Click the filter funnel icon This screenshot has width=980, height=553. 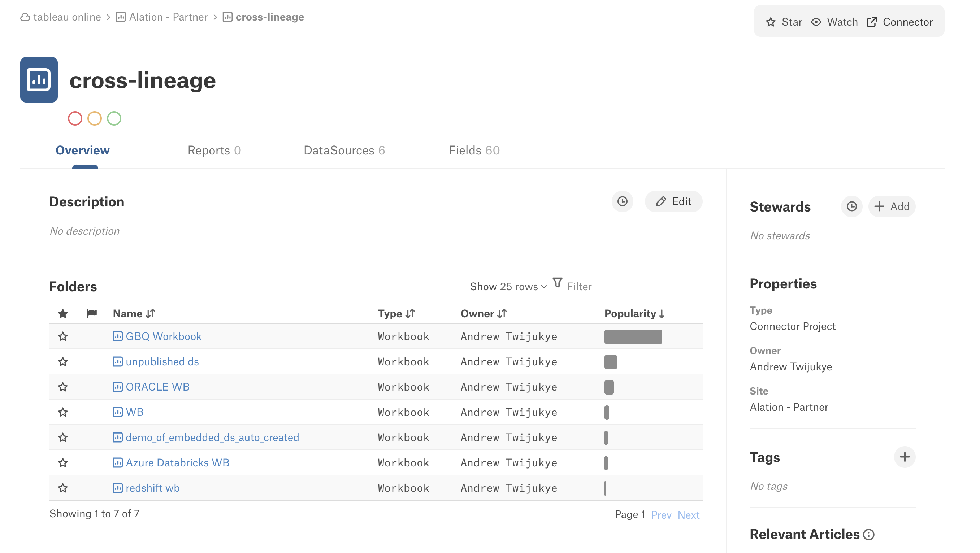pyautogui.click(x=557, y=283)
